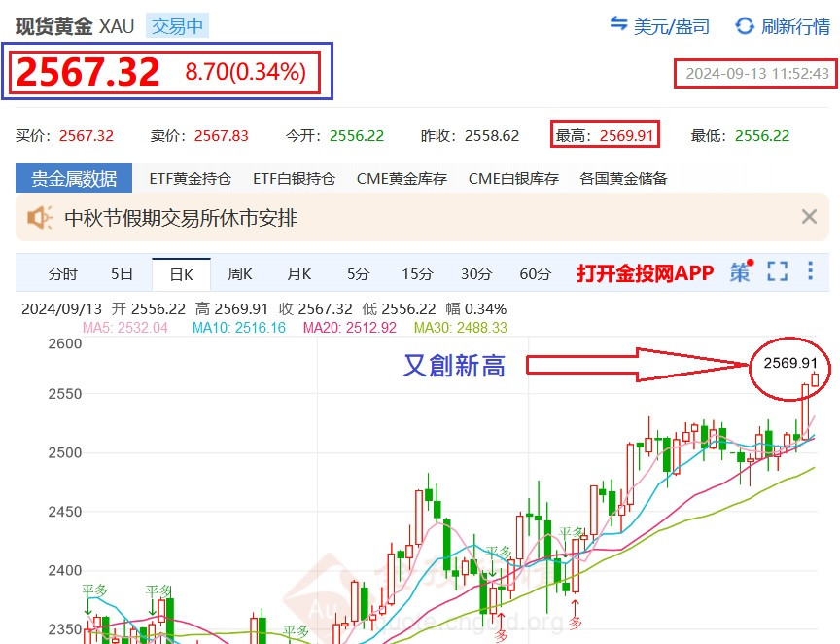Click the 2600 price axis label
840x644 pixels.
pos(65,343)
